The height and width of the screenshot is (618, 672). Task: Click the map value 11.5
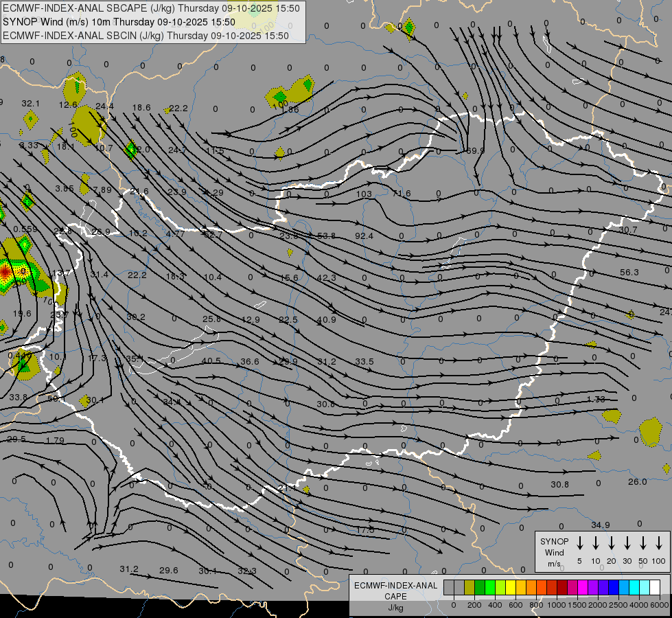tap(215, 150)
